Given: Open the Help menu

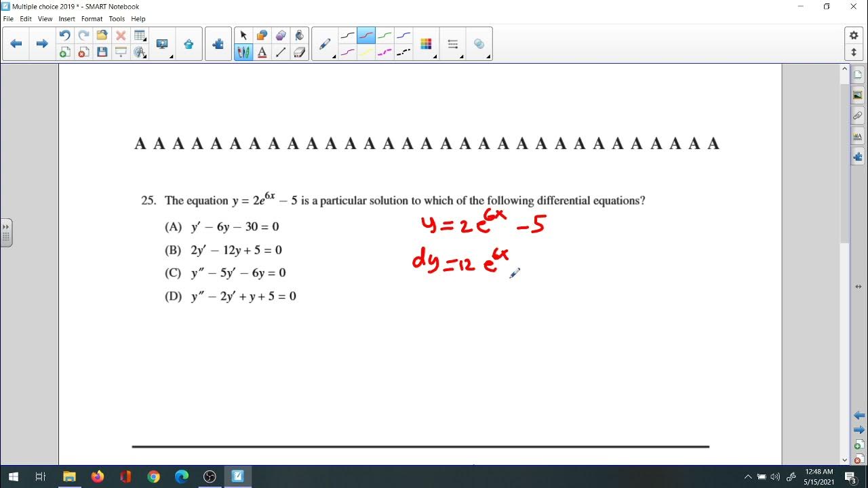Looking at the screenshot, I should point(138,19).
